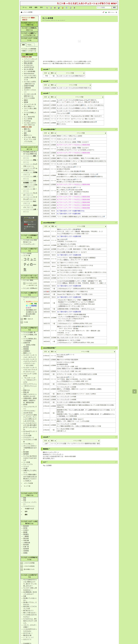
Task: Click the edit icon beside 2025年第2四半期 heading
Action: pos(56,222)
